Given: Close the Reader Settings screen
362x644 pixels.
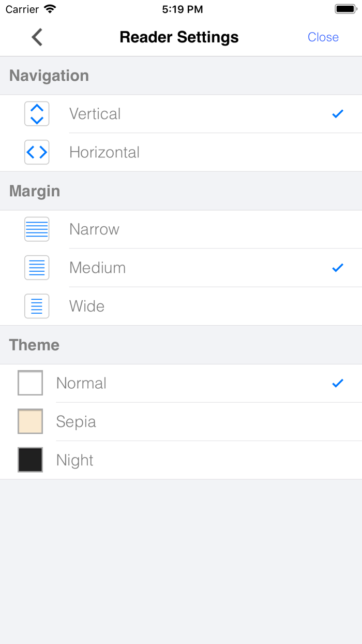Looking at the screenshot, I should (323, 37).
